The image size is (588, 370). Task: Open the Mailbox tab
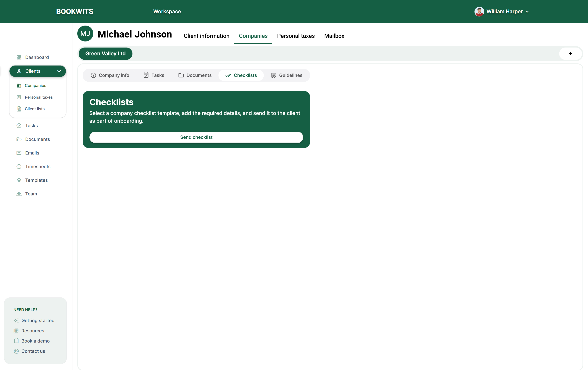334,36
